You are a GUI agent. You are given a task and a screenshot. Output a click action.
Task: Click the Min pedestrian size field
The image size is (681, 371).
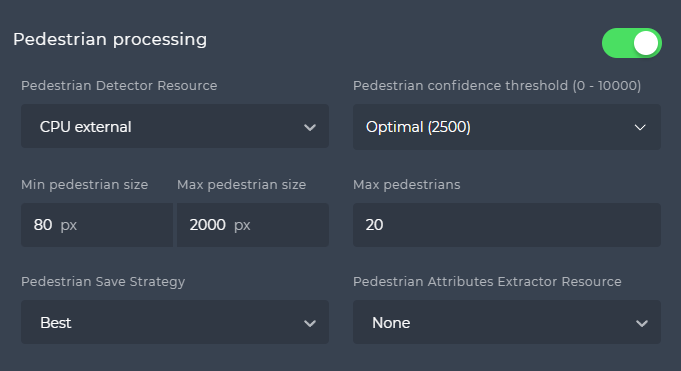[97, 225]
